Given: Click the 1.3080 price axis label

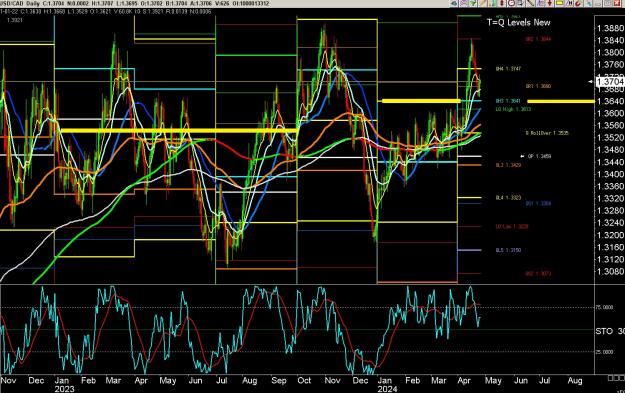Looking at the screenshot, I should coord(610,271).
